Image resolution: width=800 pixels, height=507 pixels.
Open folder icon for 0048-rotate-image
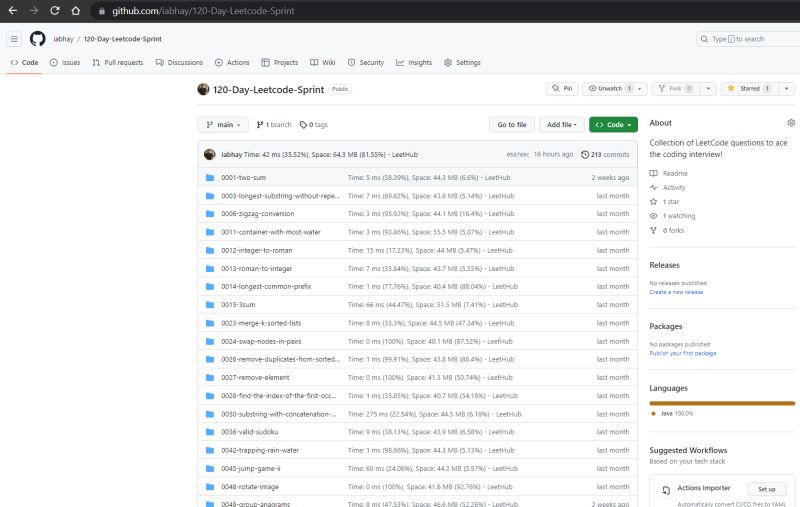pos(210,487)
